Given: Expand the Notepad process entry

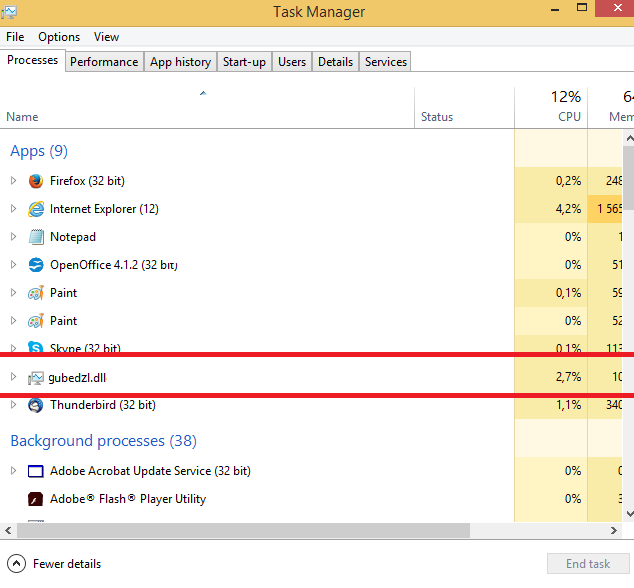Looking at the screenshot, I should click(x=13, y=237).
